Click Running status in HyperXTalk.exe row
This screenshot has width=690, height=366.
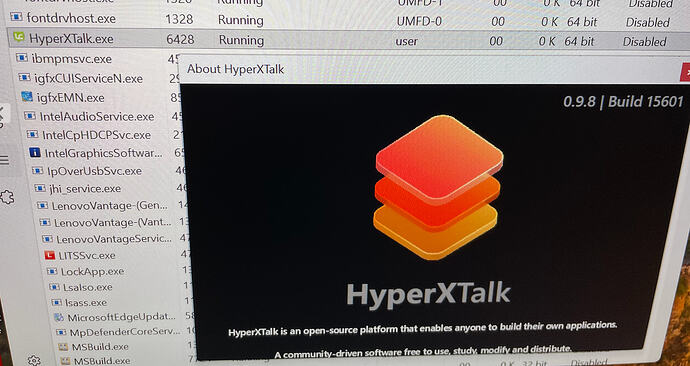click(x=242, y=40)
